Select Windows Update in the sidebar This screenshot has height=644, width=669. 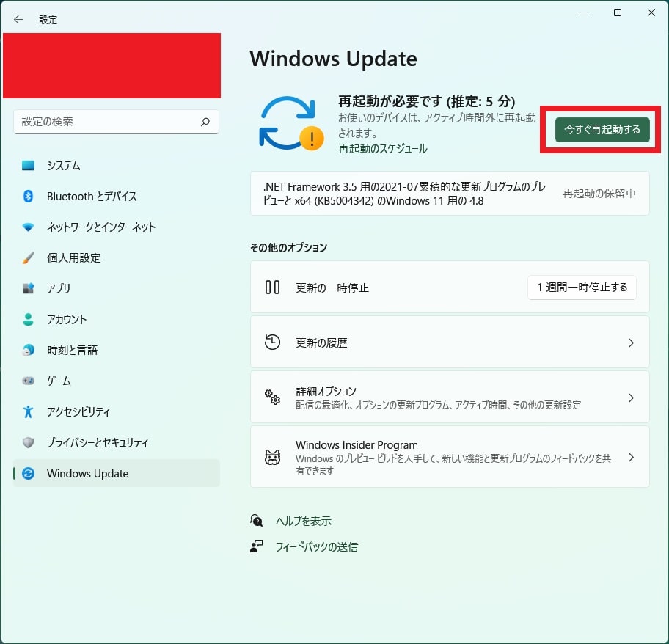(x=117, y=473)
